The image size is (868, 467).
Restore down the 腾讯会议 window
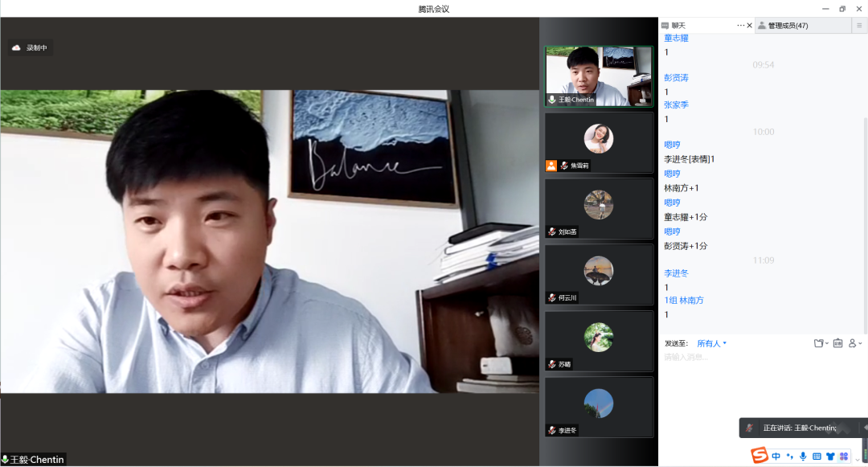842,9
